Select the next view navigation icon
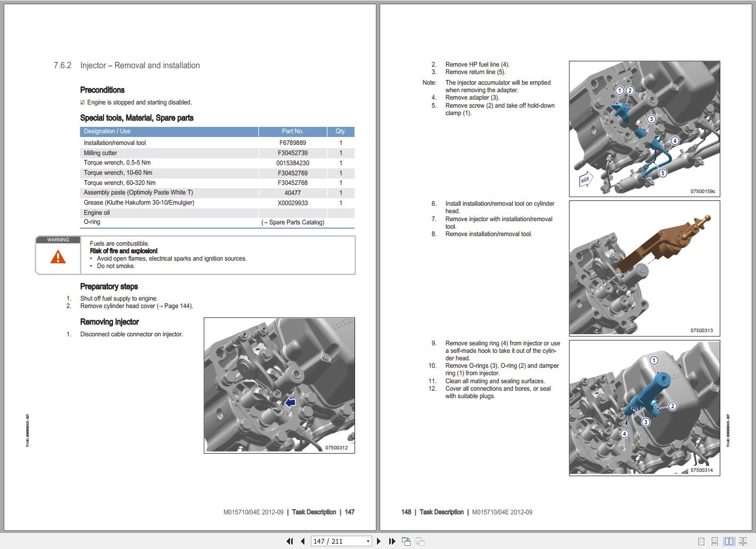 [x=420, y=541]
